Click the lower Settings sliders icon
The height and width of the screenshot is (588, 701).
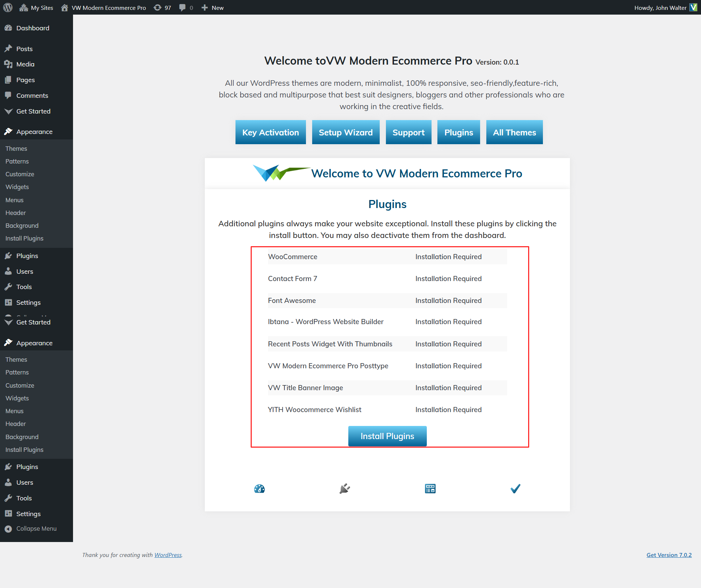(x=8, y=514)
